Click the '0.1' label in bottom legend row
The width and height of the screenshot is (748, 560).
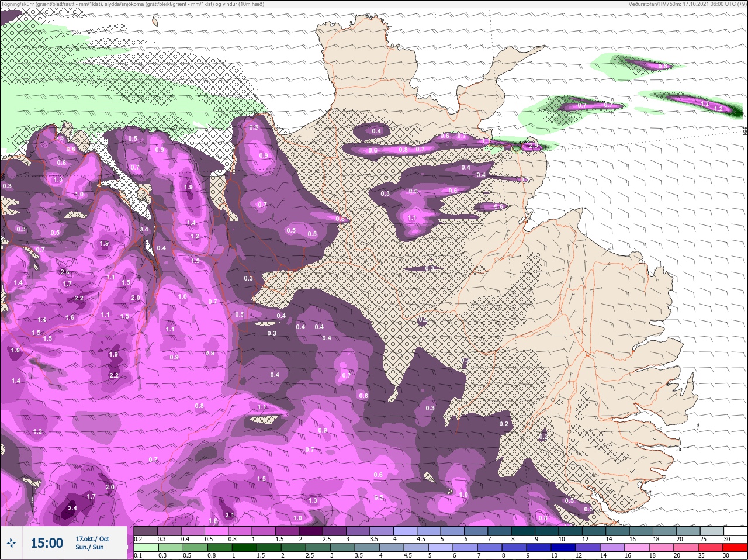pyautogui.click(x=138, y=556)
